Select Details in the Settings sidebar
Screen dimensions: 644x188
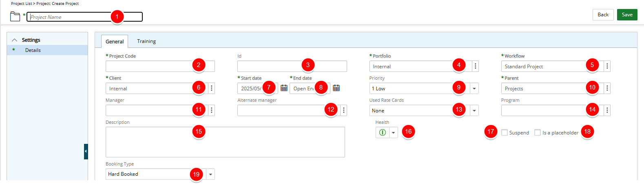click(x=47, y=50)
